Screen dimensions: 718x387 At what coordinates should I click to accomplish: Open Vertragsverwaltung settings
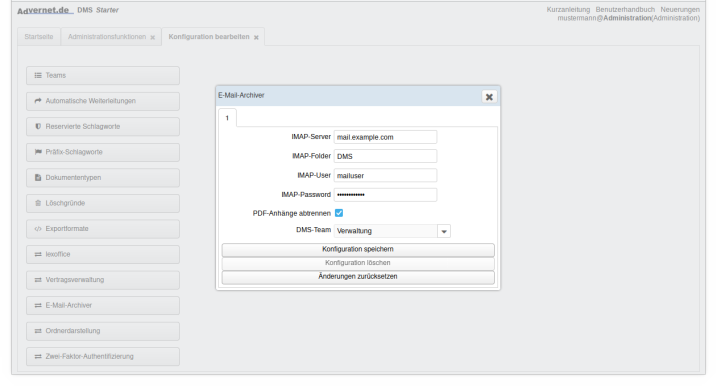point(103,280)
